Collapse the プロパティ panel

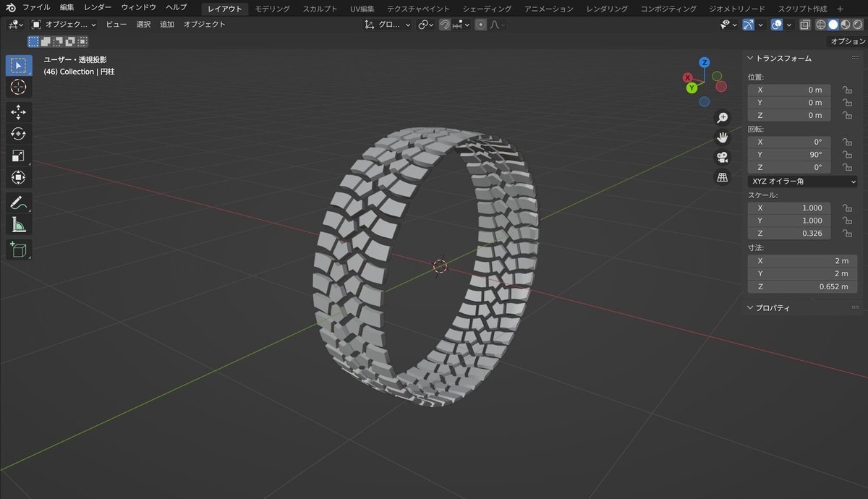click(x=773, y=308)
